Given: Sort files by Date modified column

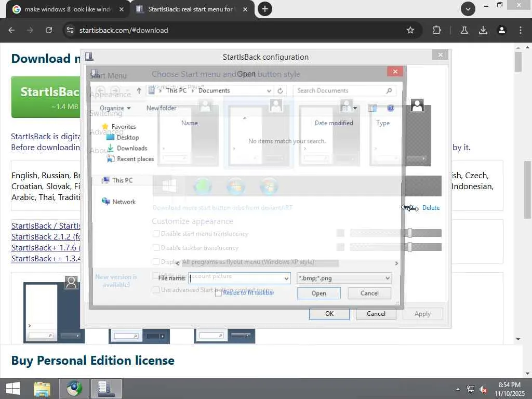Looking at the screenshot, I should [334, 123].
